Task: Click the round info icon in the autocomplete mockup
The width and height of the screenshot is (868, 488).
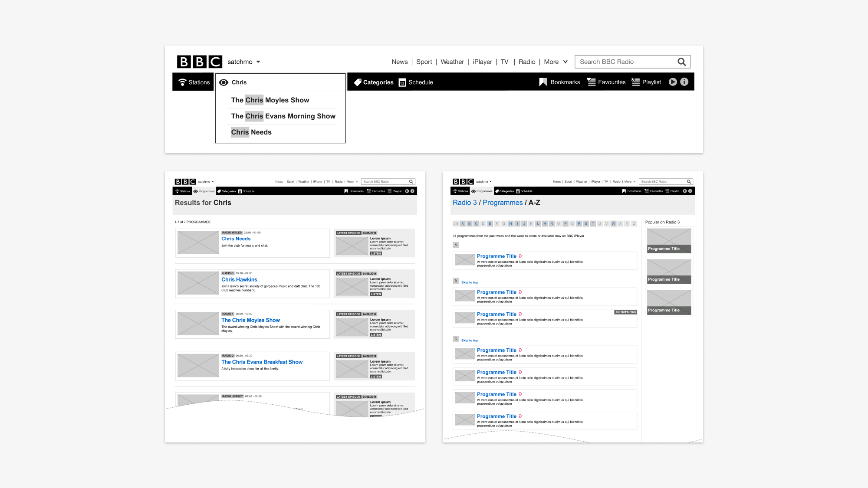Action: (684, 82)
